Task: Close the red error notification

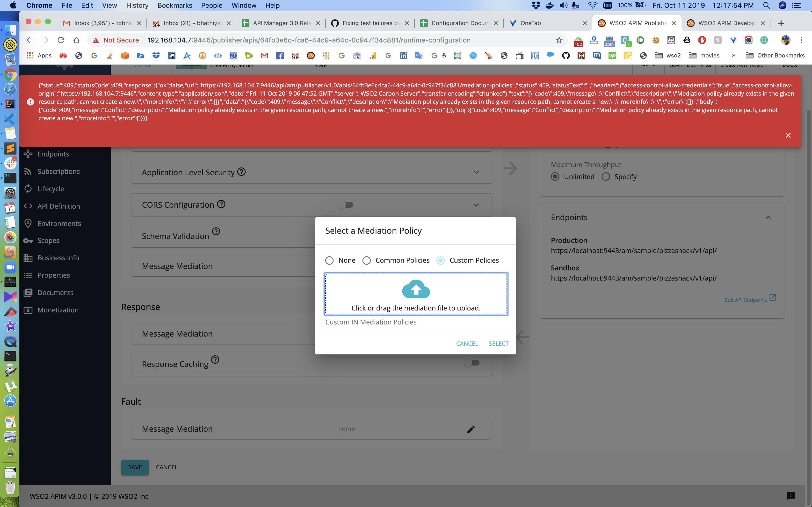Action: 788,135
